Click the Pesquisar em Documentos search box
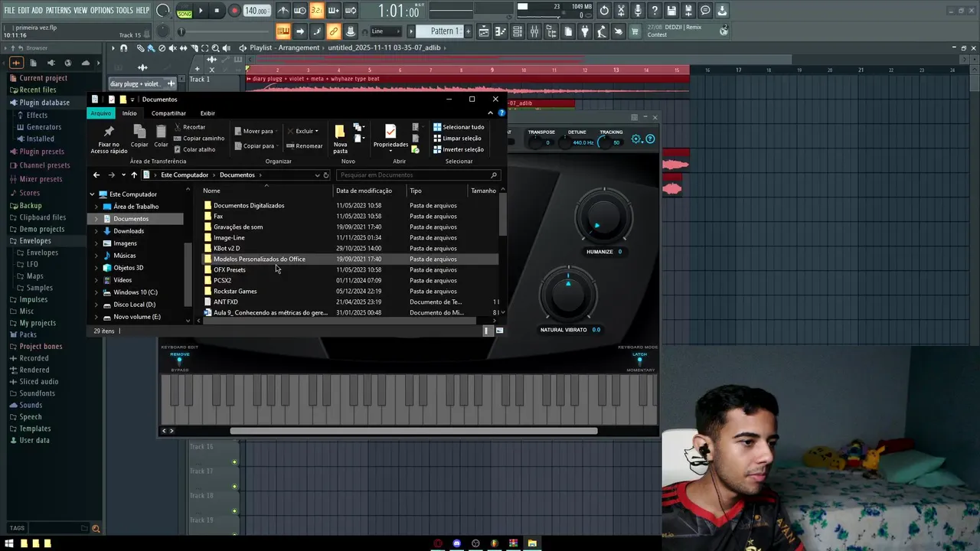The image size is (980, 551). coord(418,175)
